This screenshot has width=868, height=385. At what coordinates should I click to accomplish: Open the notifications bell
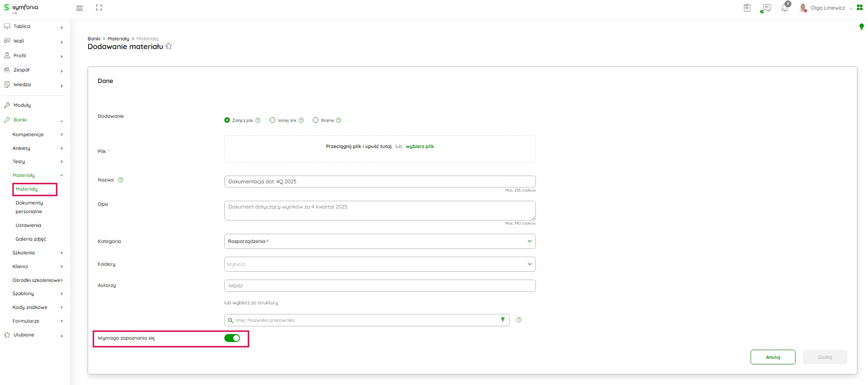tap(785, 8)
